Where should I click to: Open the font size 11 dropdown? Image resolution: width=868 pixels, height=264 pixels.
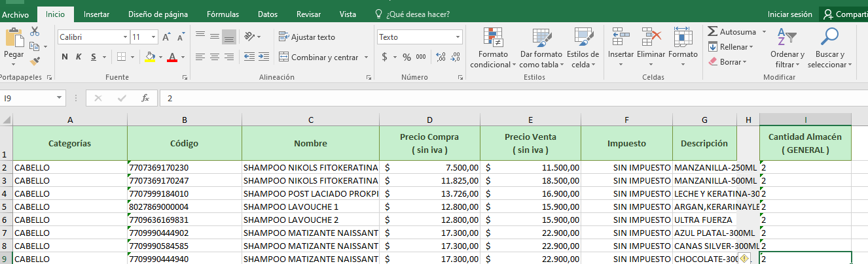point(154,37)
